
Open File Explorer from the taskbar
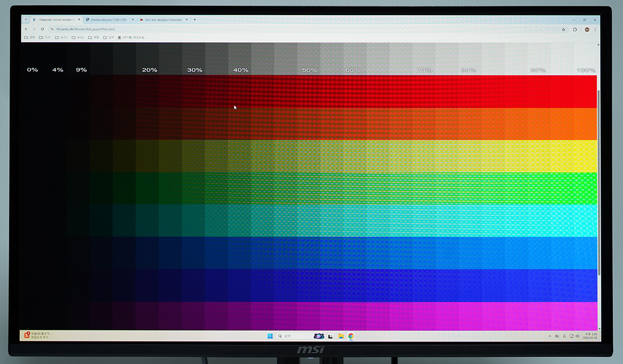click(341, 336)
